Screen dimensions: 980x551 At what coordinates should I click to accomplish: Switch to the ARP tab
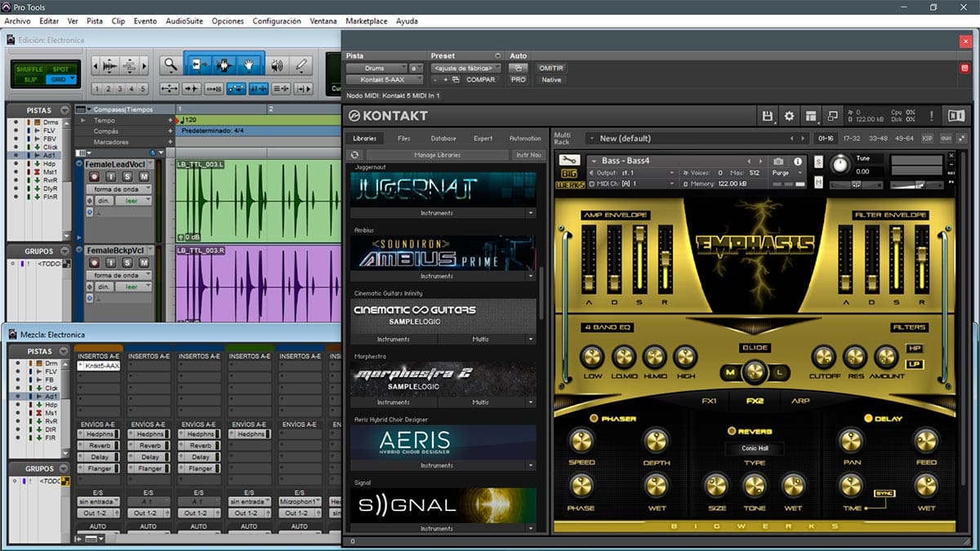point(800,401)
